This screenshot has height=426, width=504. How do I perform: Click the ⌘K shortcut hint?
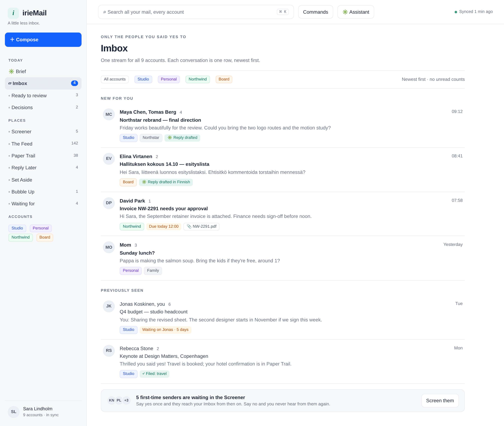[x=283, y=12]
